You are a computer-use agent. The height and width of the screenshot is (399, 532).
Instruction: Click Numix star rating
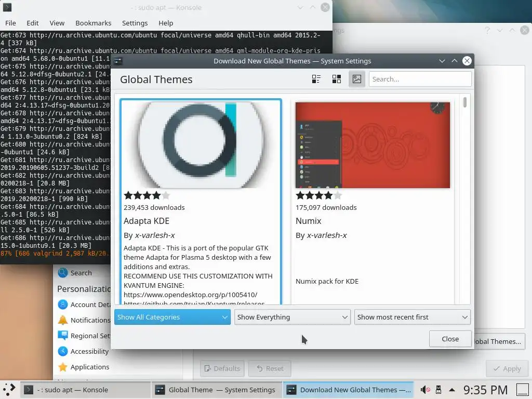pos(318,195)
